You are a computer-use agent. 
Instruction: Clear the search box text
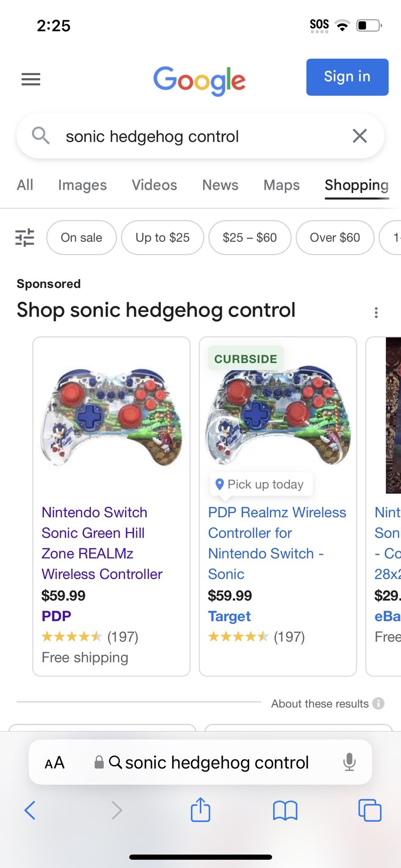point(359,136)
